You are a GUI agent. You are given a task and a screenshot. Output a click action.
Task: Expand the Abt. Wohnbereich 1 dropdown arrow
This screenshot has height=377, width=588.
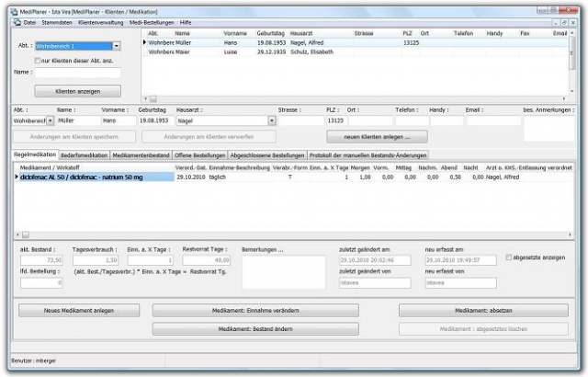click(117, 46)
